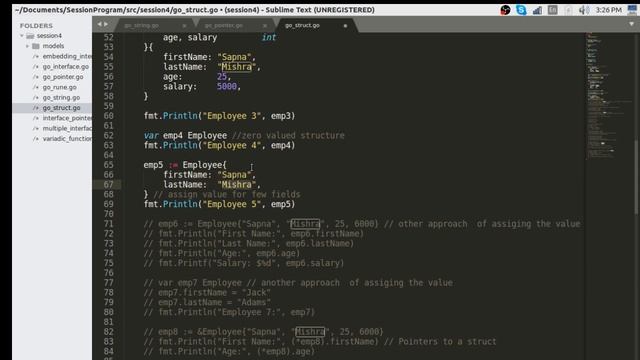Click "Sapna" string on line 54

click(x=234, y=57)
